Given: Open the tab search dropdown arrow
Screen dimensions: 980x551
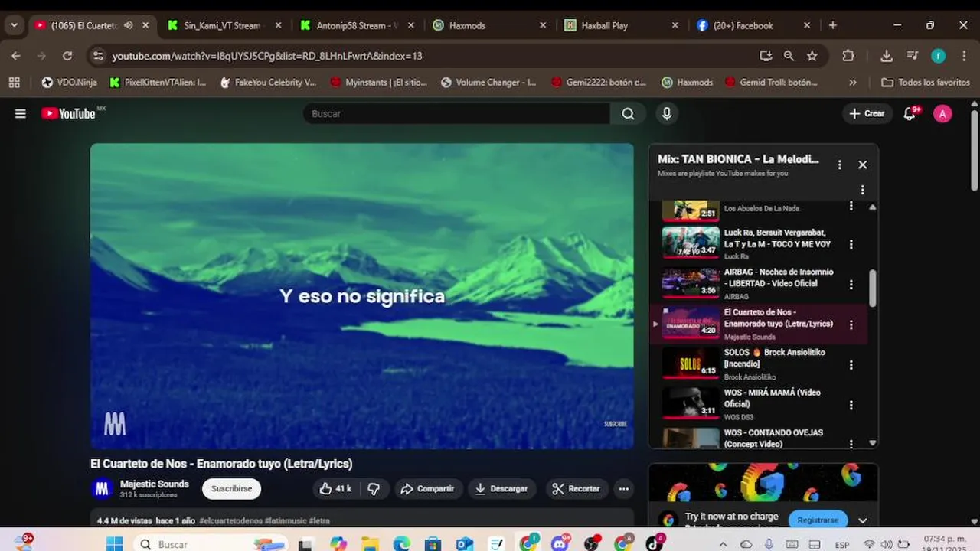Looking at the screenshot, I should click(x=14, y=25).
